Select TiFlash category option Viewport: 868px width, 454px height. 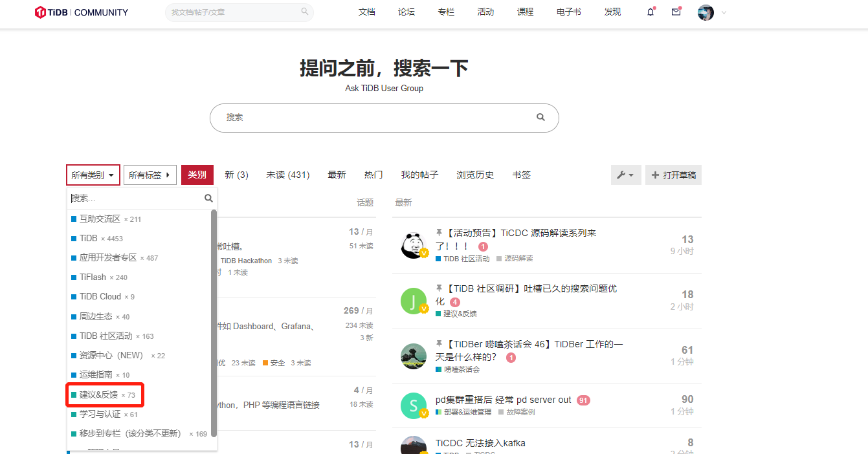(139, 277)
